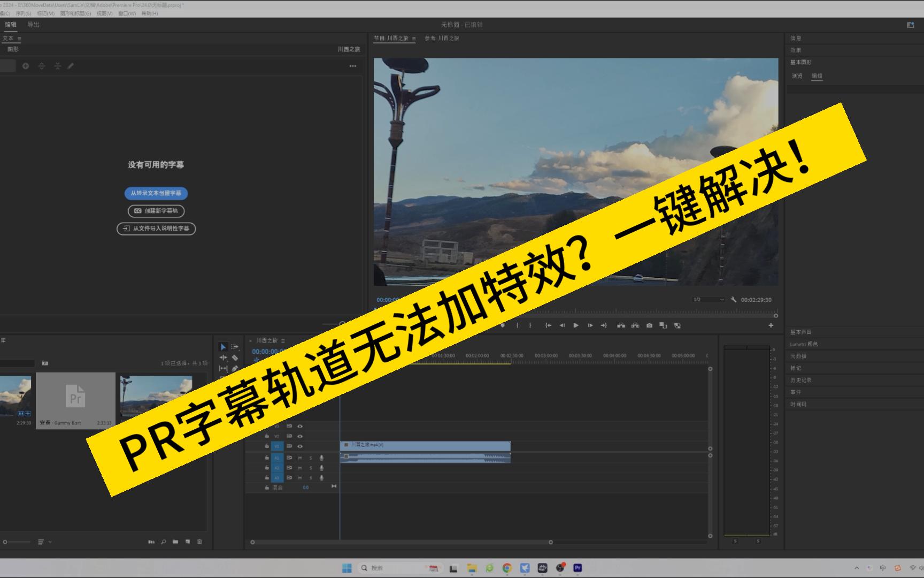Viewport: 924px width, 578px height.
Task: Open monitor settings with the wrench icon
Action: [x=734, y=300]
